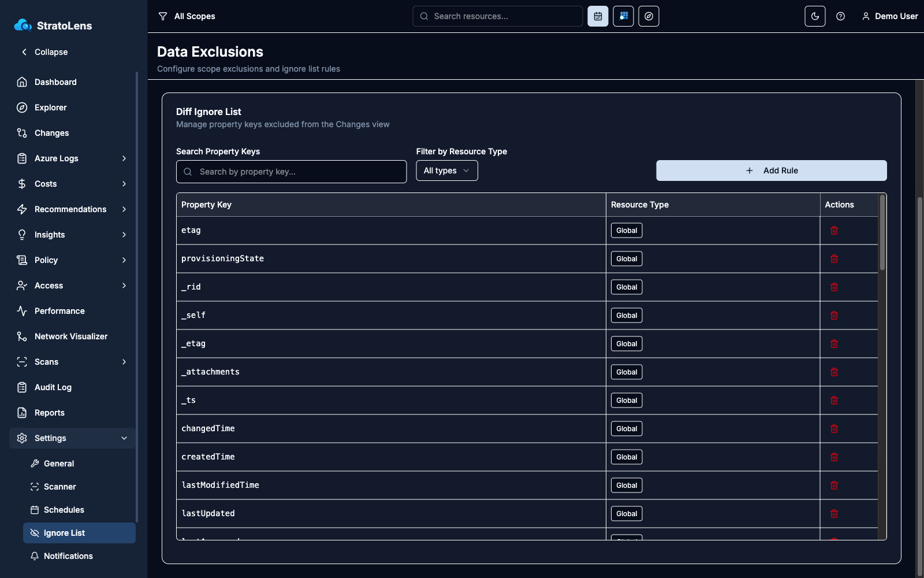Delete the etag ignore rule
The height and width of the screenshot is (578, 924).
tap(834, 231)
